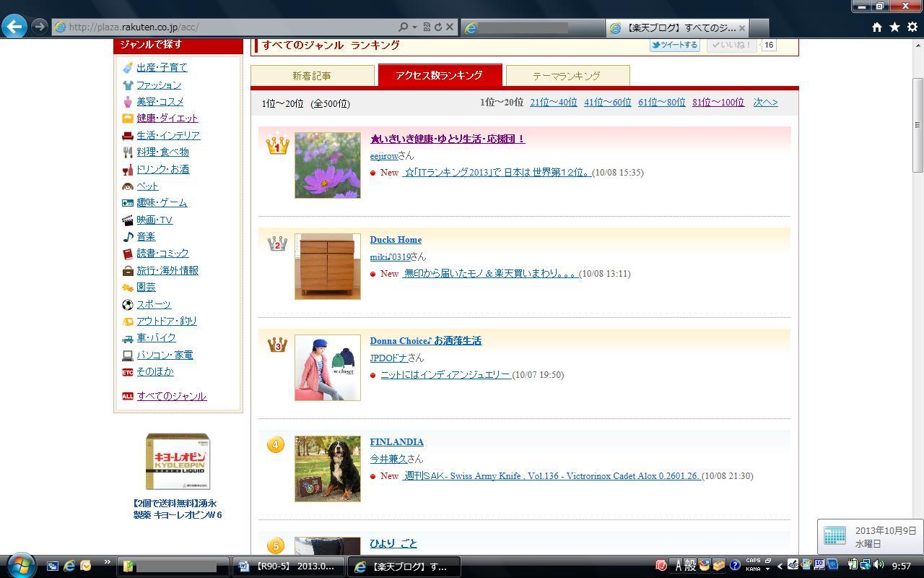The width and height of the screenshot is (924, 578).
Task: Open the Windows Start orb
Action: pos(20,565)
